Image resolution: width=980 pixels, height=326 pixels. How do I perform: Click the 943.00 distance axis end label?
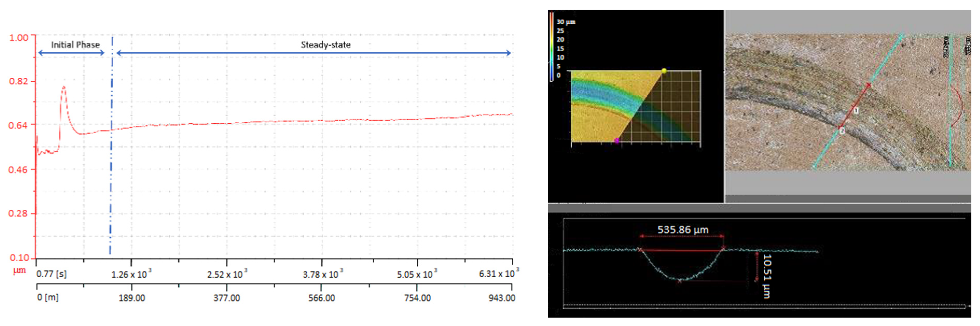pyautogui.click(x=502, y=298)
